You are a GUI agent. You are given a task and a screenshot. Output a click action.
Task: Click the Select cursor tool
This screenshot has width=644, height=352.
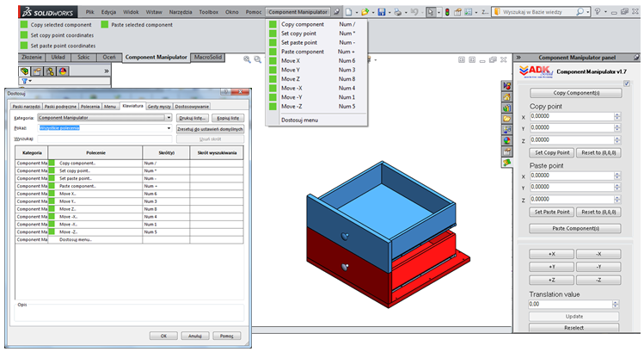[x=430, y=12]
